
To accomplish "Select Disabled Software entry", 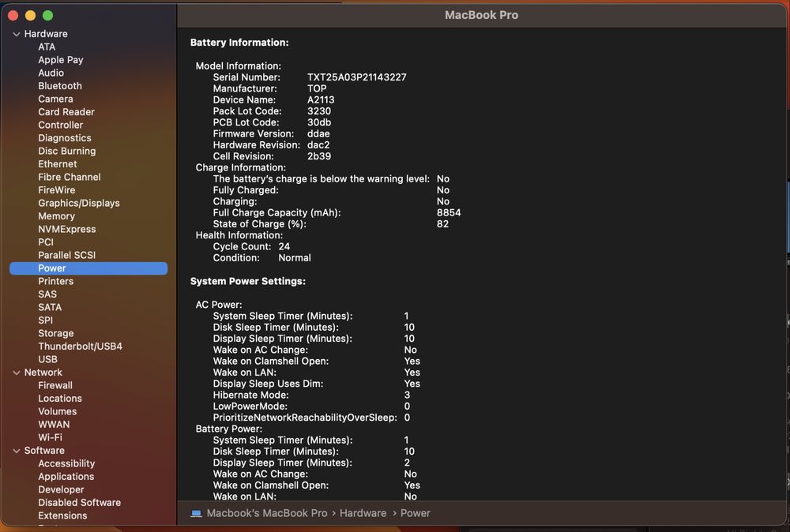I will [x=79, y=503].
